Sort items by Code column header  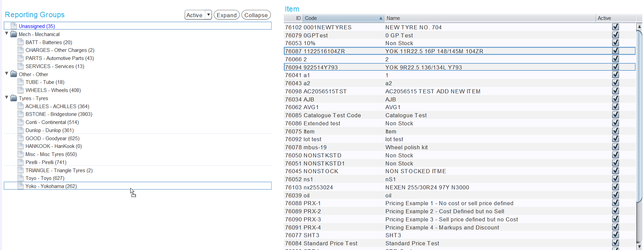coord(343,18)
